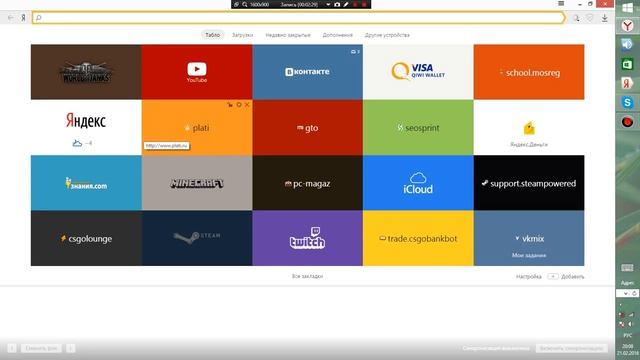The image size is (640, 360).
Task: Open the ВКонтакте tile
Action: click(307, 72)
